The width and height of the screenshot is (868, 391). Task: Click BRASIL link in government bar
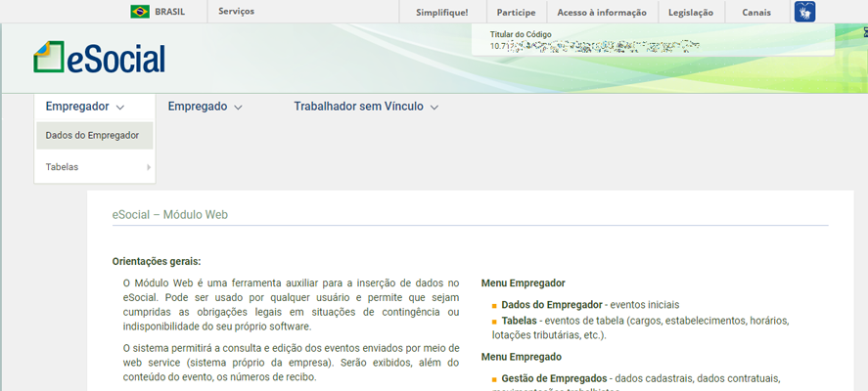click(170, 12)
